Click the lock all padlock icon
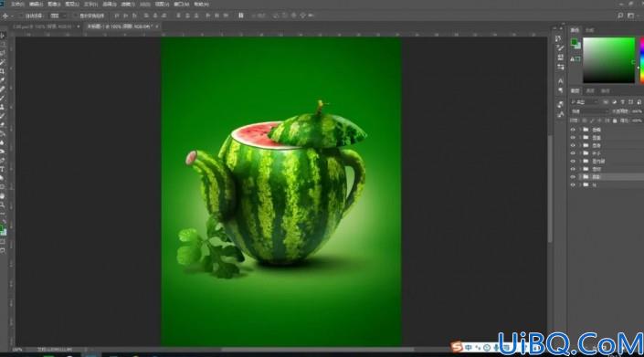Image resolution: width=644 pixels, height=357 pixels. pyautogui.click(x=615, y=121)
